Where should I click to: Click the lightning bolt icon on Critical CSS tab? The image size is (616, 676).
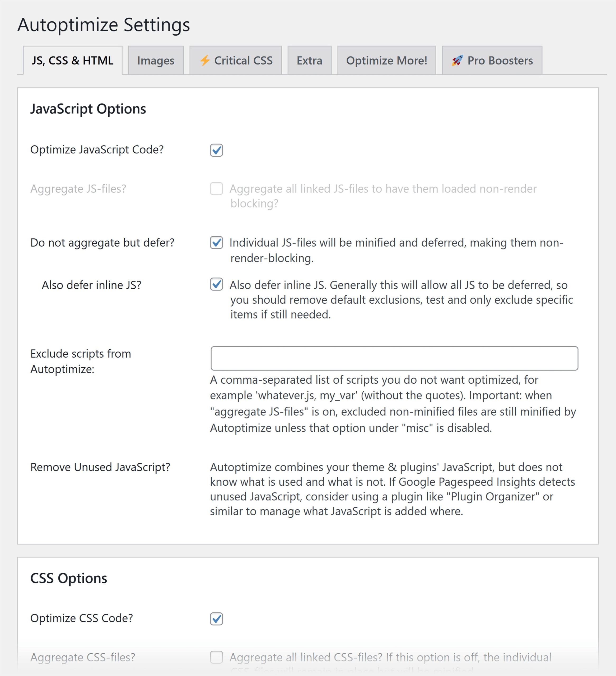[205, 61]
